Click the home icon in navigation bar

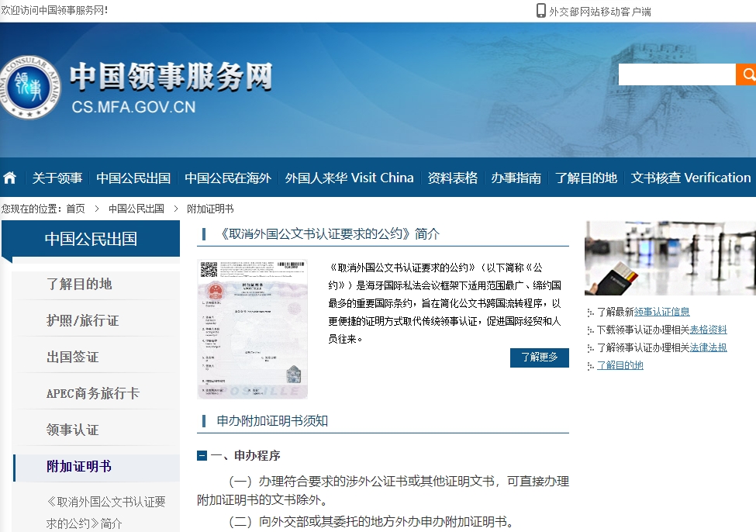click(x=10, y=178)
